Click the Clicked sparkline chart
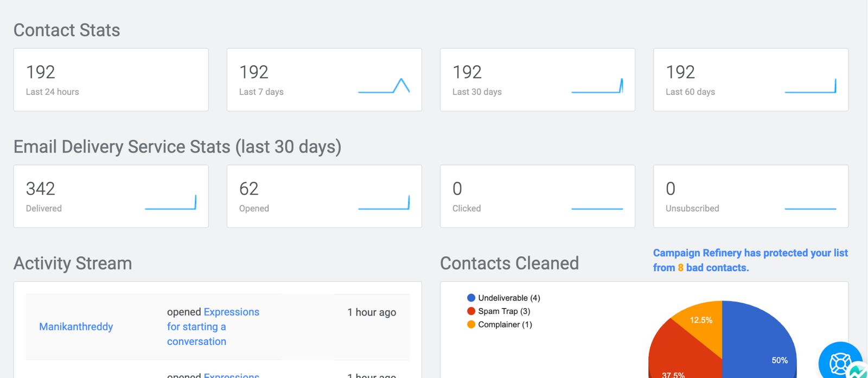868x378 pixels. click(x=597, y=208)
